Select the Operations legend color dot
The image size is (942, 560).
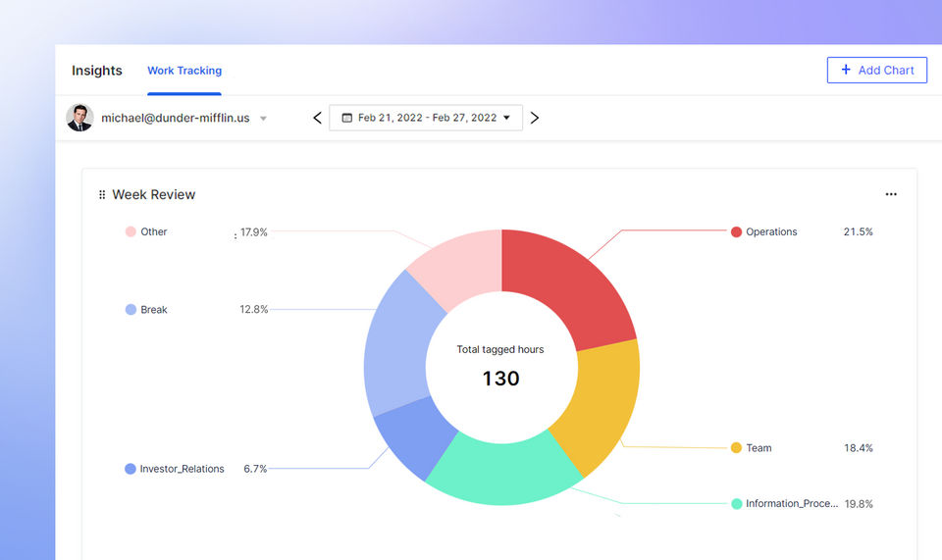[x=736, y=232]
